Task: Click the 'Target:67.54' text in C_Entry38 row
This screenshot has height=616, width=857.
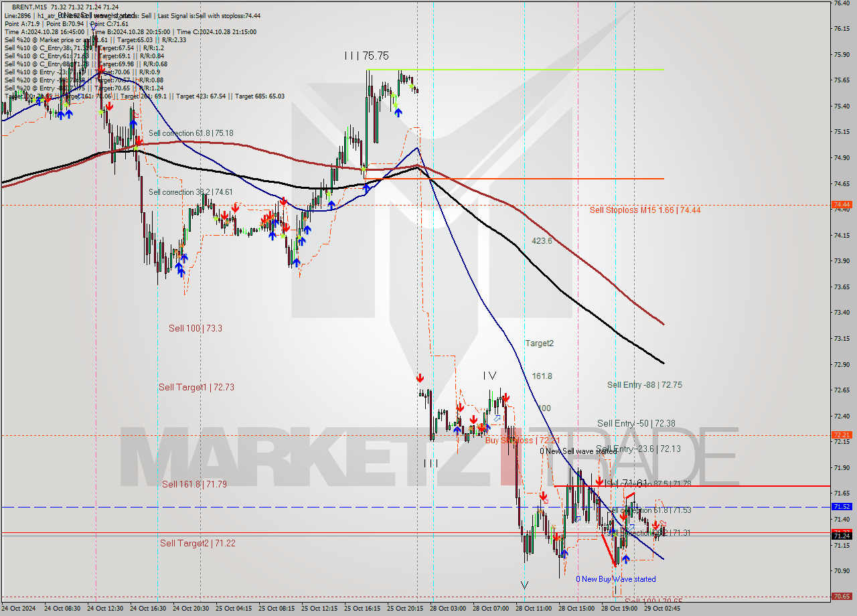Action: [116, 48]
